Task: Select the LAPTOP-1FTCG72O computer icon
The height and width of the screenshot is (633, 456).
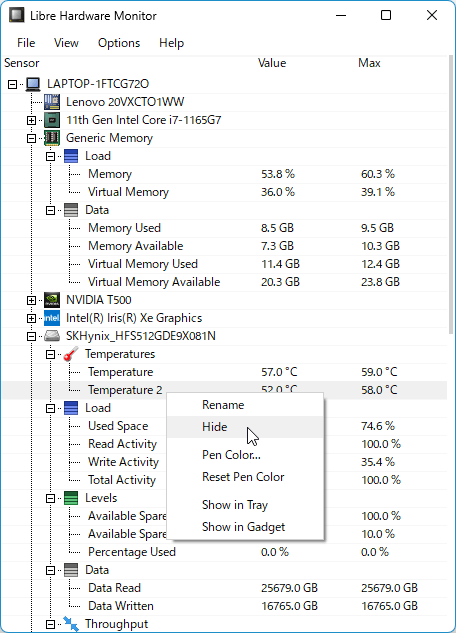Action: tap(33, 84)
